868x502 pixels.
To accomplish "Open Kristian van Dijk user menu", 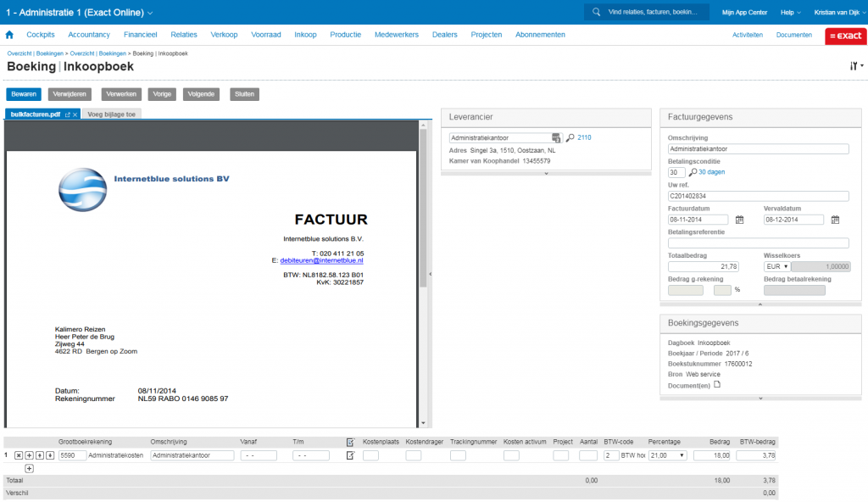I will coord(838,12).
